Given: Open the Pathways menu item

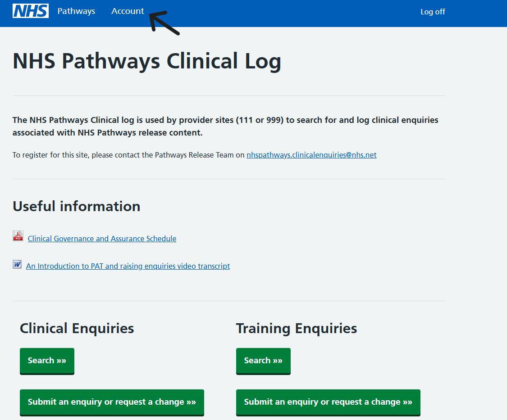Looking at the screenshot, I should tap(76, 11).
